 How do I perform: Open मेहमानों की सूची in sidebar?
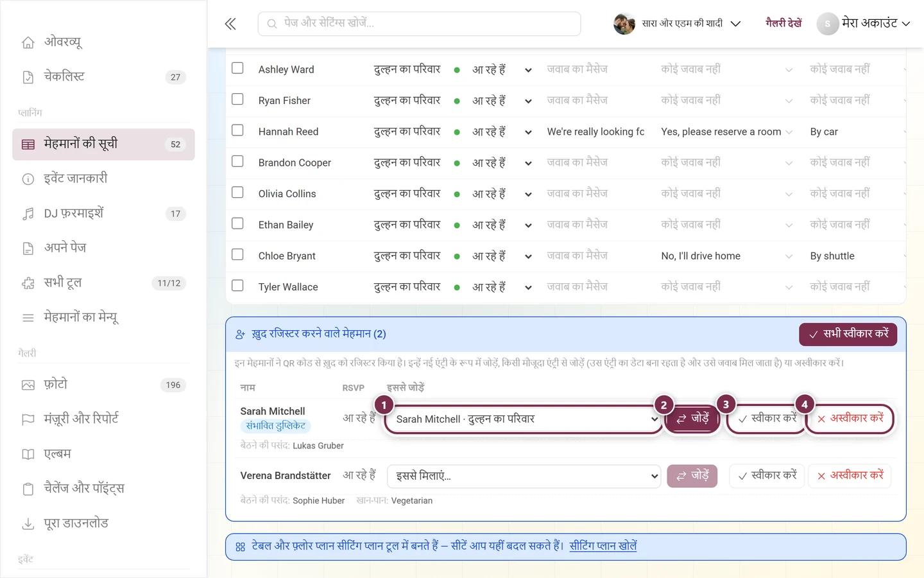(103, 144)
